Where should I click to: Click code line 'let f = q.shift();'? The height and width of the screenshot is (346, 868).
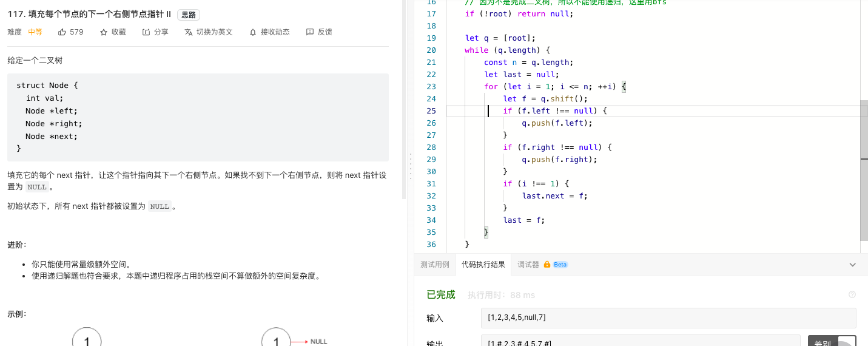click(x=545, y=99)
